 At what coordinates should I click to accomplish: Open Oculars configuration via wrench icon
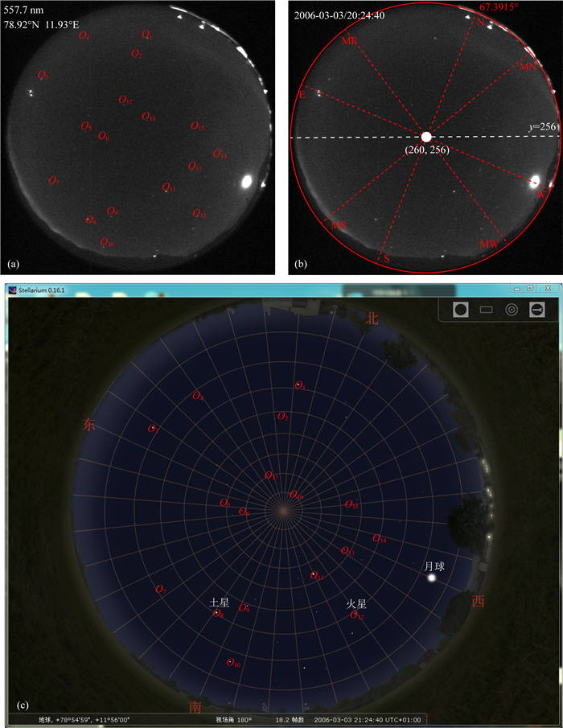coord(536,308)
